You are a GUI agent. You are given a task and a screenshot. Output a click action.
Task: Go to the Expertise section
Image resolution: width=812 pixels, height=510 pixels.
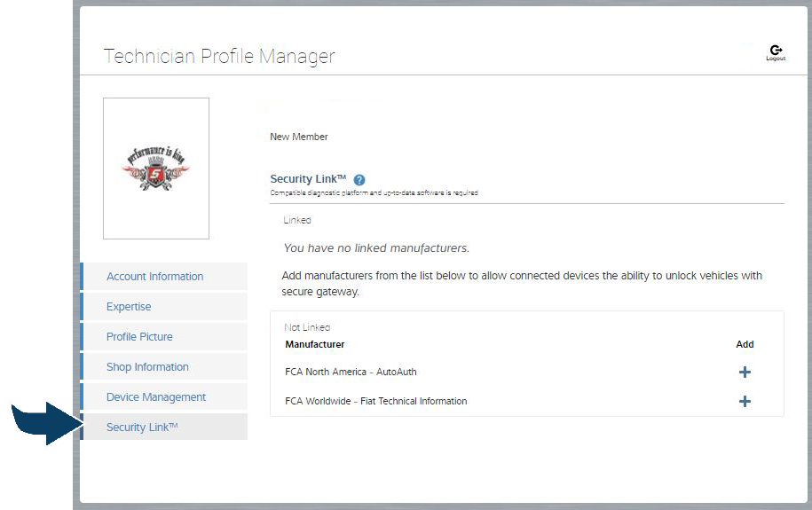(x=129, y=307)
